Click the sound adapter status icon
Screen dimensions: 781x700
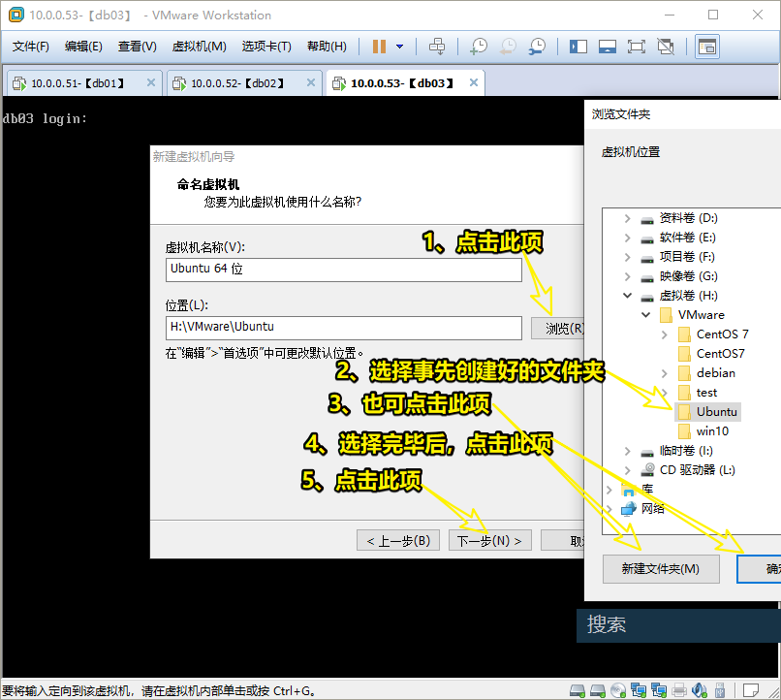700,690
